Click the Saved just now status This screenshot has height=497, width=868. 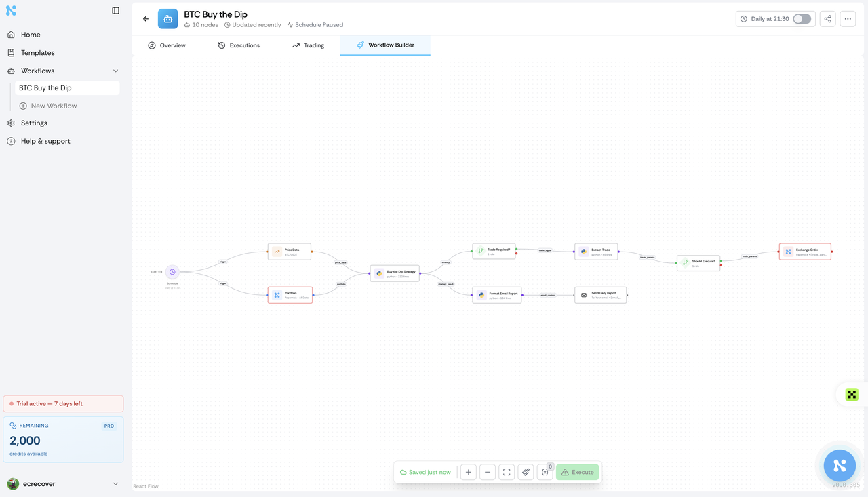tap(425, 472)
